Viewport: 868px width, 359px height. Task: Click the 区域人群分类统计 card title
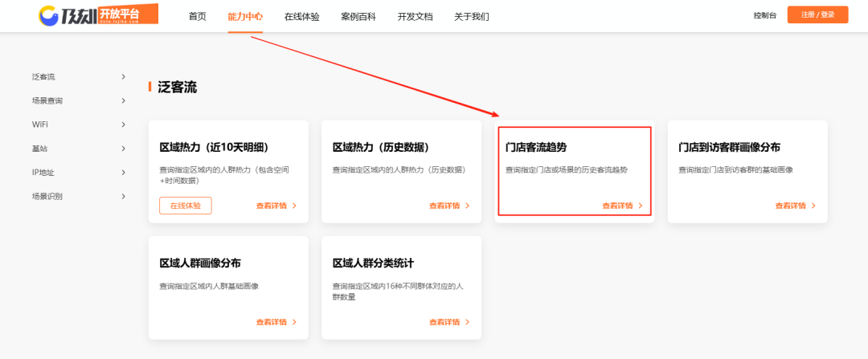point(373,263)
